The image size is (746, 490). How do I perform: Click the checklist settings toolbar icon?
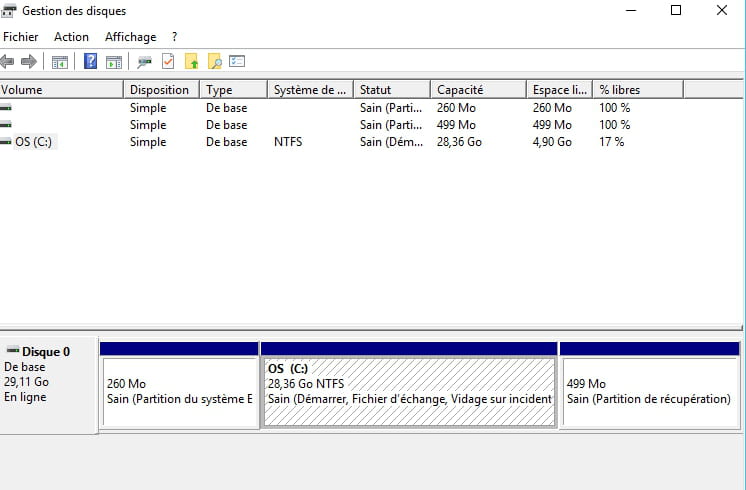click(237, 62)
